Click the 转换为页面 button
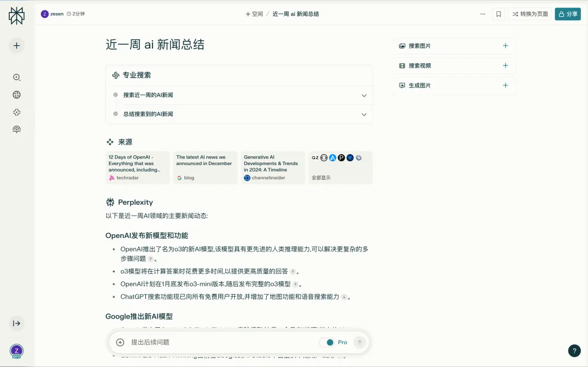 coord(530,14)
